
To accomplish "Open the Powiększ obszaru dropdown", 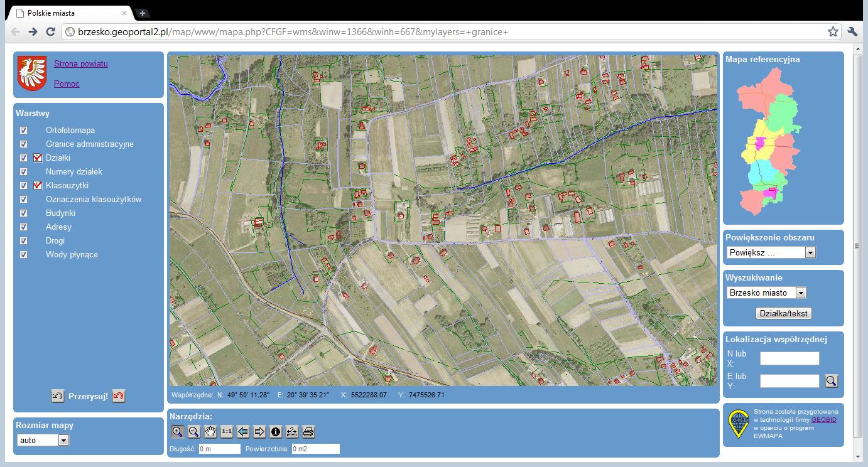I will [771, 252].
